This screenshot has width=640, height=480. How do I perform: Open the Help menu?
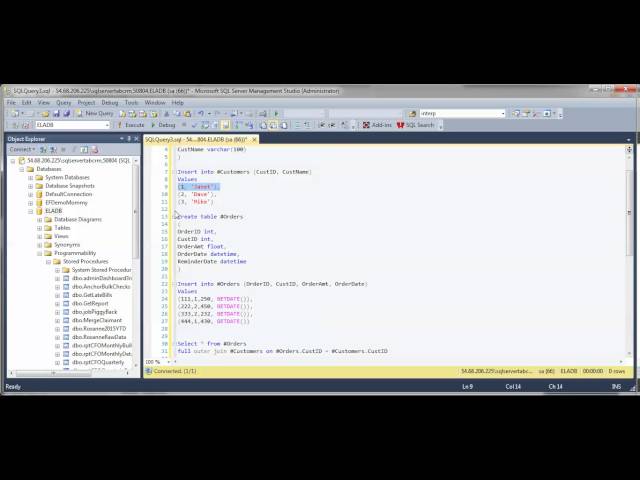point(178,102)
